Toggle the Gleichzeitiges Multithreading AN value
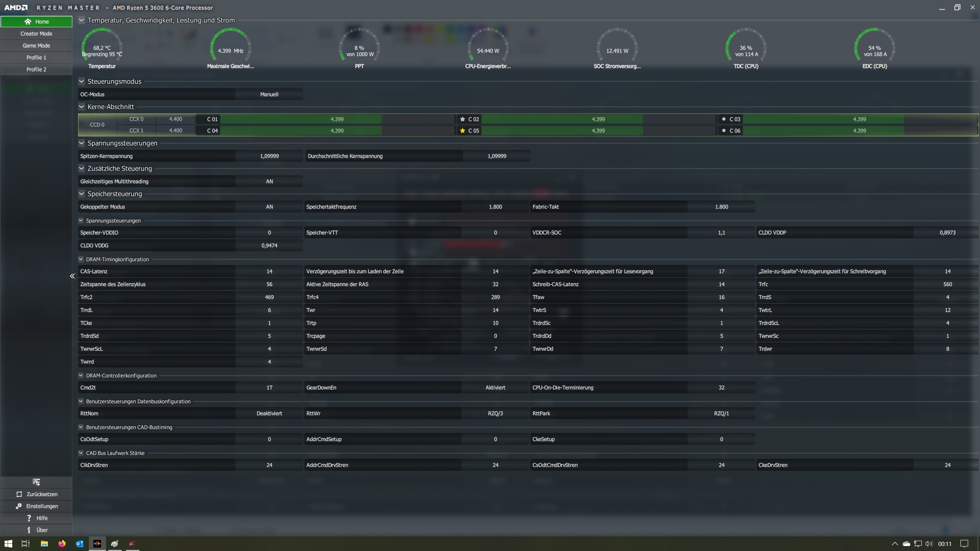 click(269, 181)
